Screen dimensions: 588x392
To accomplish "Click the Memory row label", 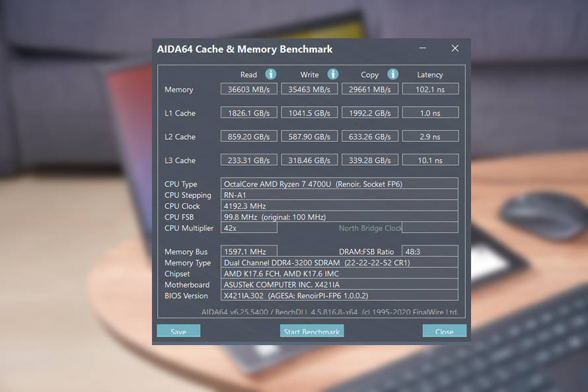I will 179,90.
